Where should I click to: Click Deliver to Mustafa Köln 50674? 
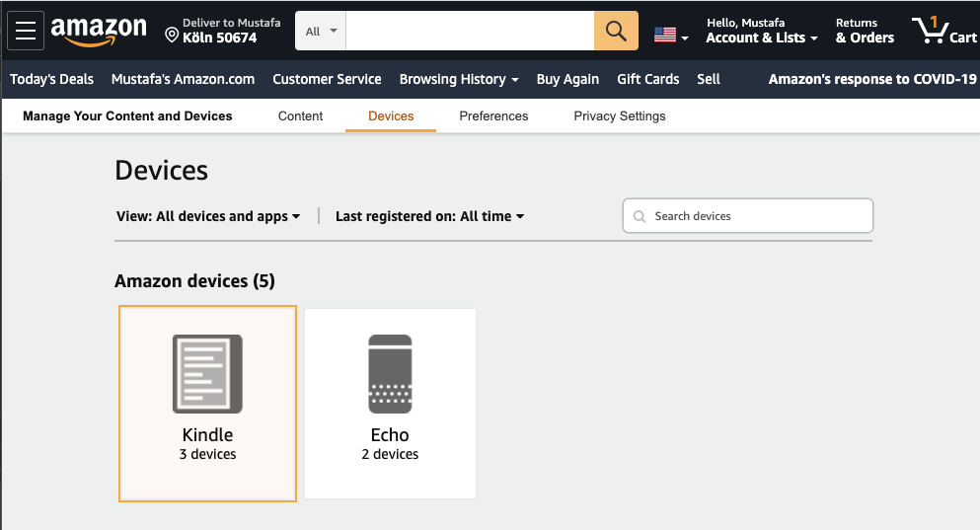tap(222, 31)
